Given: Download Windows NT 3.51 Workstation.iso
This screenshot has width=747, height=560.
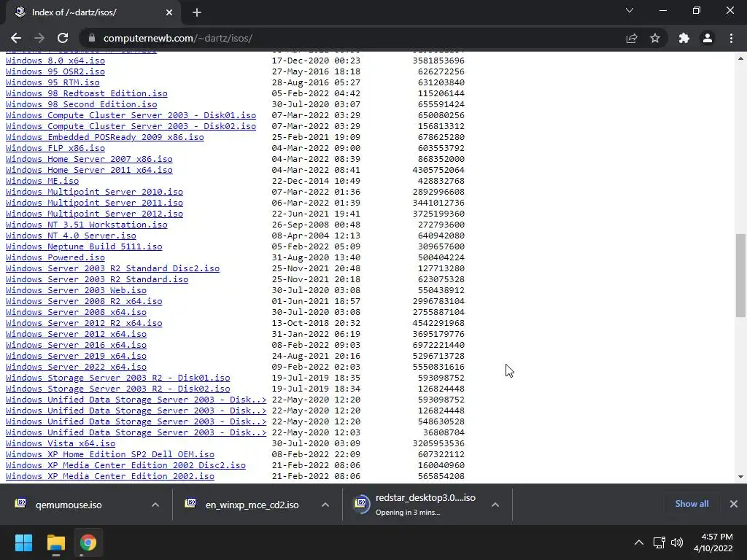Looking at the screenshot, I should 87,225.
